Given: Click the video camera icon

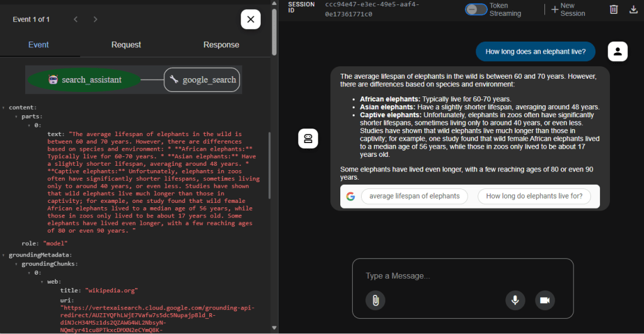Looking at the screenshot, I should point(545,301).
